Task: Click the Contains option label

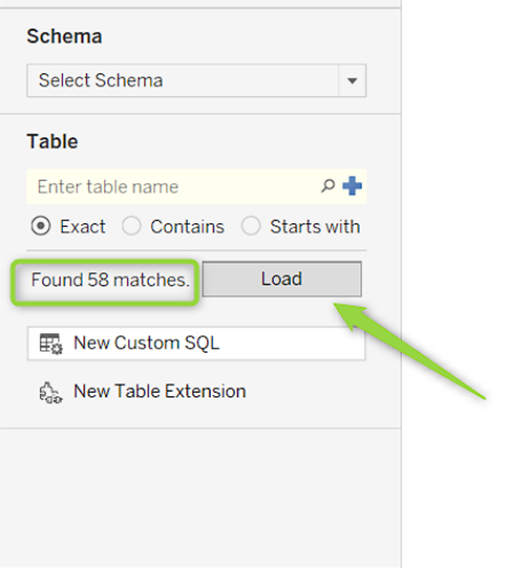Action: coord(187,227)
